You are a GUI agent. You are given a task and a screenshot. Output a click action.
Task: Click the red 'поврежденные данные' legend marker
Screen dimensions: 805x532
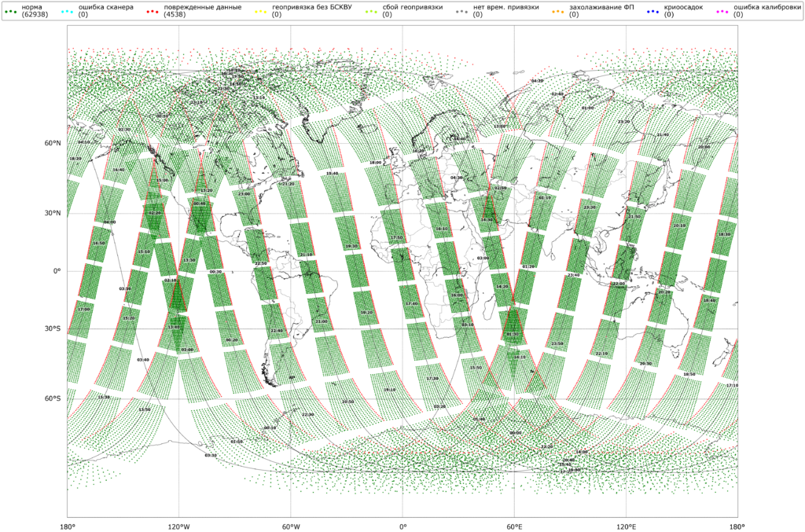[x=152, y=11]
